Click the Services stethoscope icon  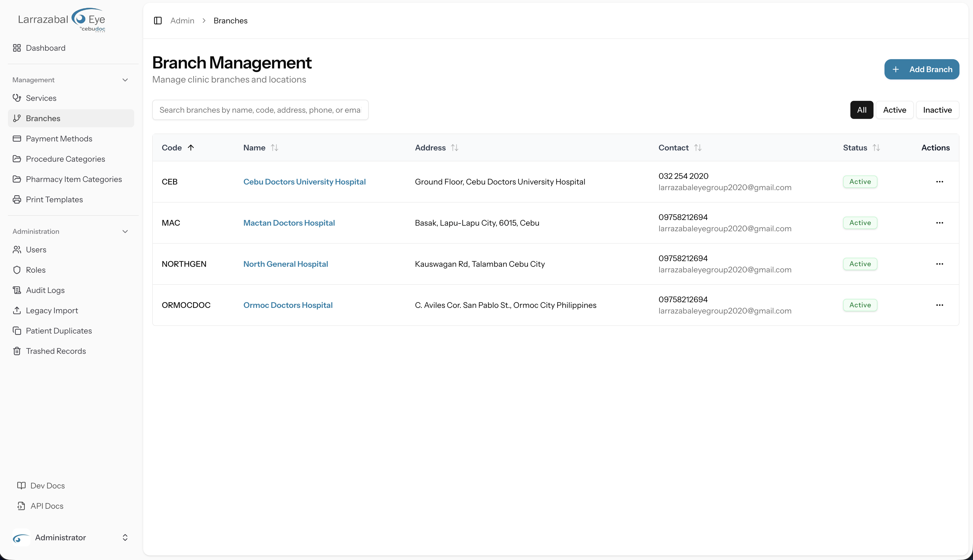coord(17,98)
